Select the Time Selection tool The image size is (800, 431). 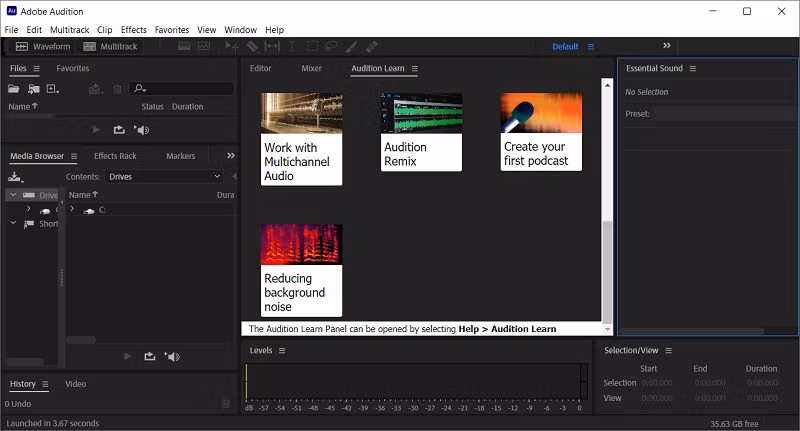pyautogui.click(x=292, y=46)
